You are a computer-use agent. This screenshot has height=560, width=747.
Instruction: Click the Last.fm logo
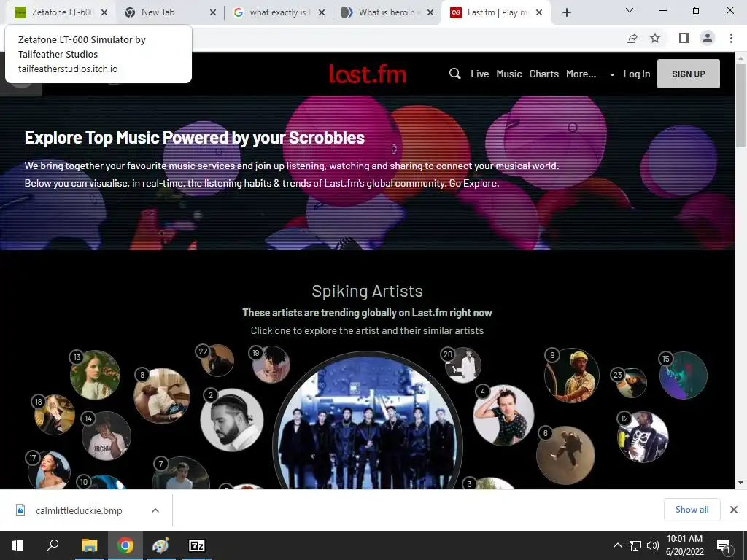(368, 74)
